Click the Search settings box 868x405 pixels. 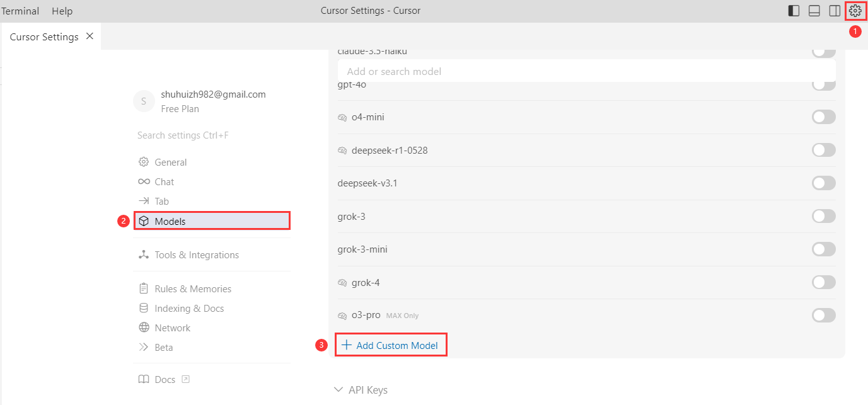(x=183, y=135)
